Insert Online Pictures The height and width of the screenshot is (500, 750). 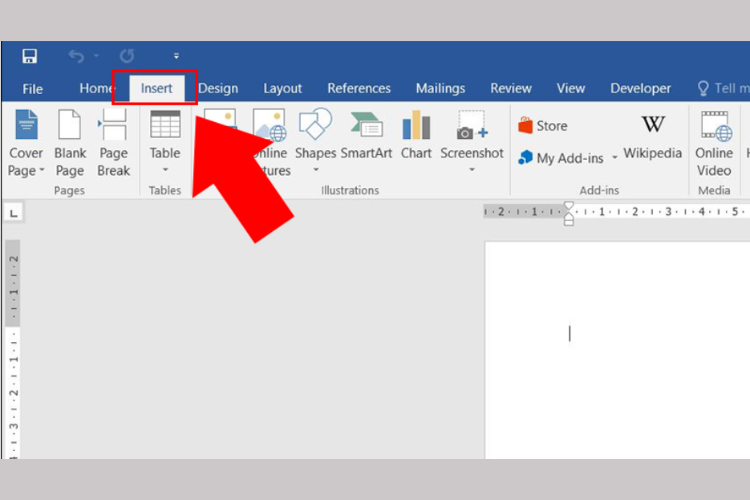coord(270,143)
